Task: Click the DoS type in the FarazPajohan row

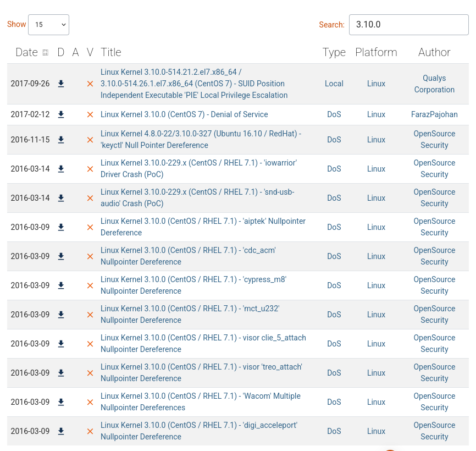Action: (334, 114)
